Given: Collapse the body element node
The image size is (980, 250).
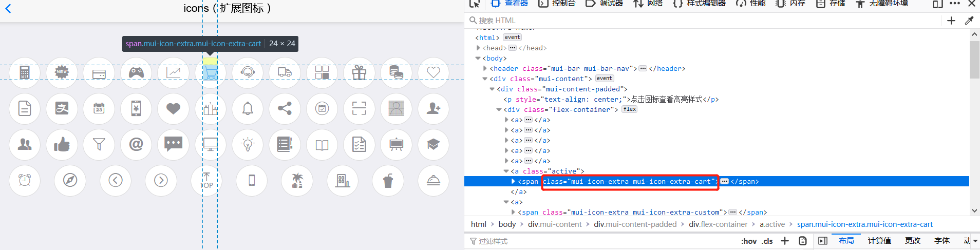Looking at the screenshot, I should click(478, 58).
